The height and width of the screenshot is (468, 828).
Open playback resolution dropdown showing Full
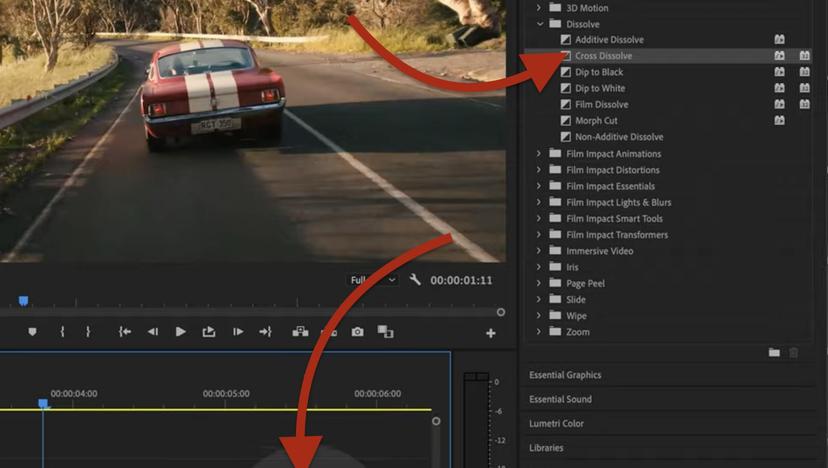[372, 281]
